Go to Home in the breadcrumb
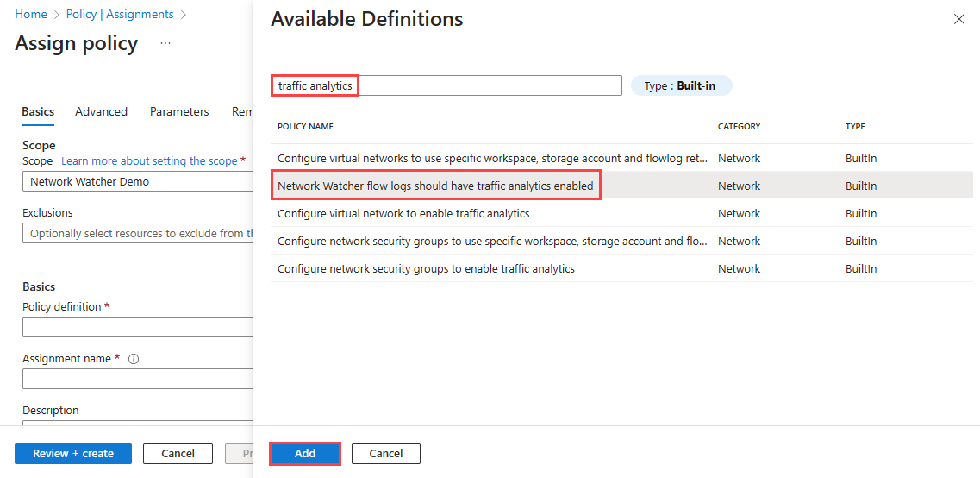The image size is (980, 478). pos(31,15)
